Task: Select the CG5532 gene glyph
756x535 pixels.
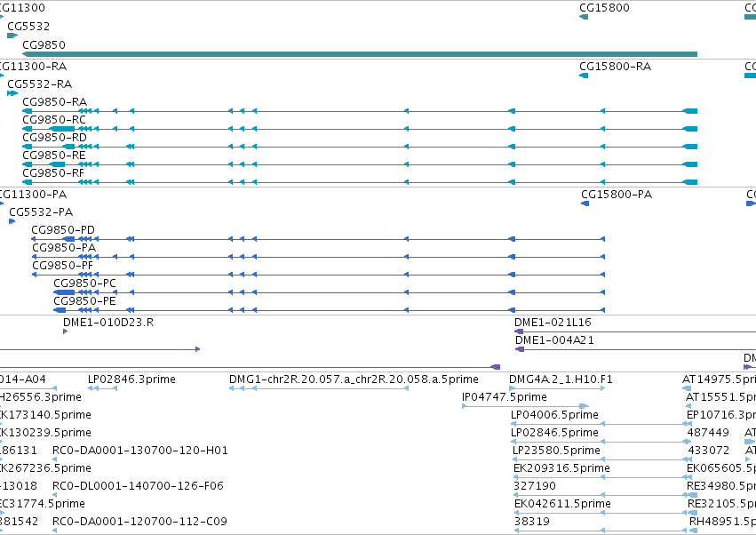Action: [x=12, y=36]
